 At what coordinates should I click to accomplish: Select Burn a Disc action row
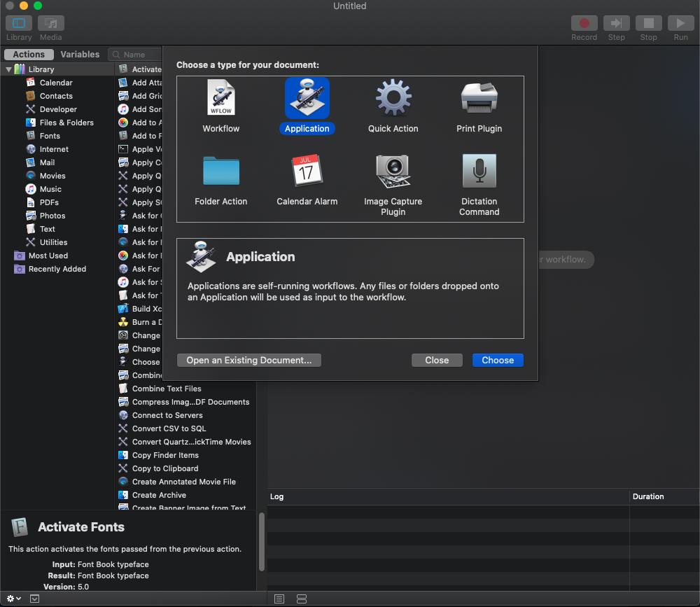tap(139, 323)
